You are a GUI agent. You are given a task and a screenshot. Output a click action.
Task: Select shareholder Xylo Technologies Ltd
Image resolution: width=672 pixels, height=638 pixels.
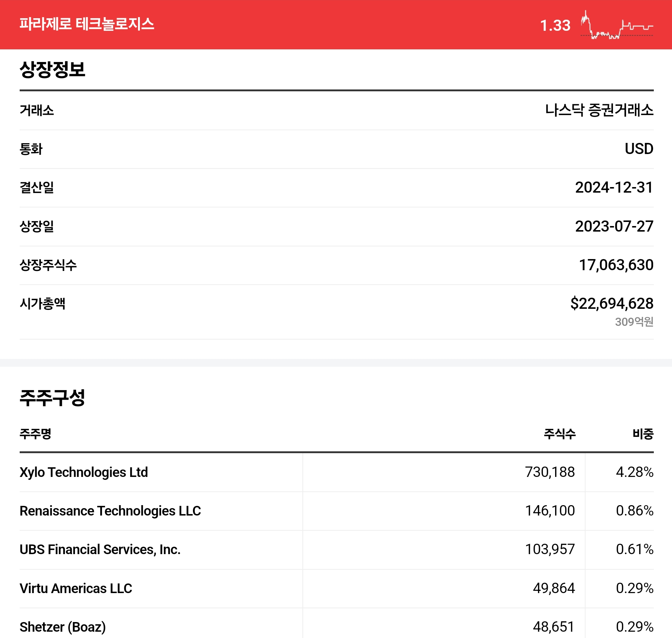click(84, 472)
